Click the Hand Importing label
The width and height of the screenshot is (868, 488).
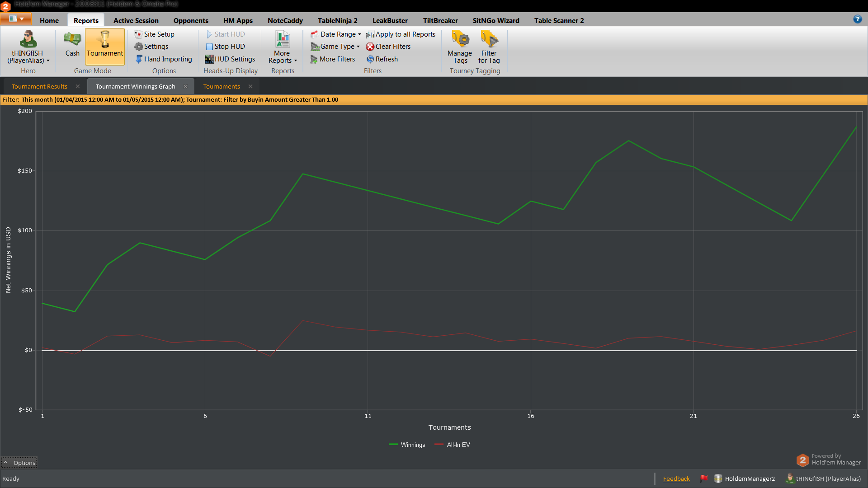click(x=168, y=59)
